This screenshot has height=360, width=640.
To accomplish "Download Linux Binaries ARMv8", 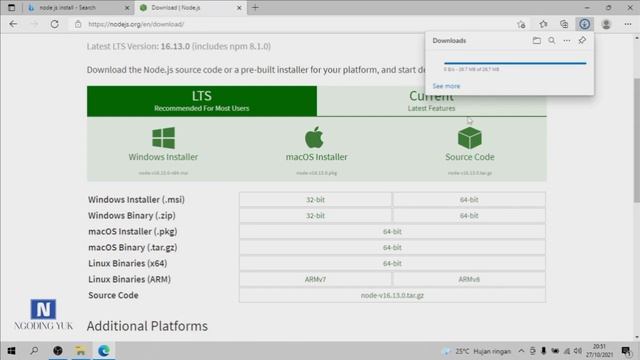I will [469, 279].
